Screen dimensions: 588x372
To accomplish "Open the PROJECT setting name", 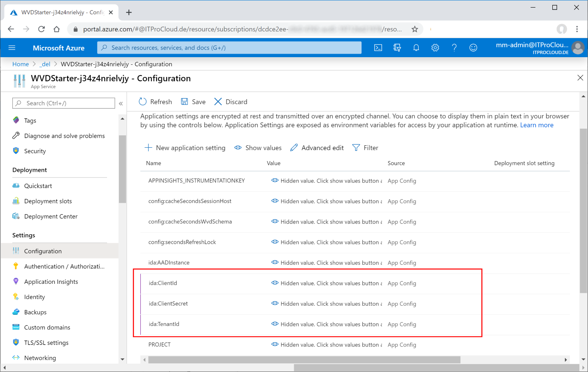I will tap(159, 345).
